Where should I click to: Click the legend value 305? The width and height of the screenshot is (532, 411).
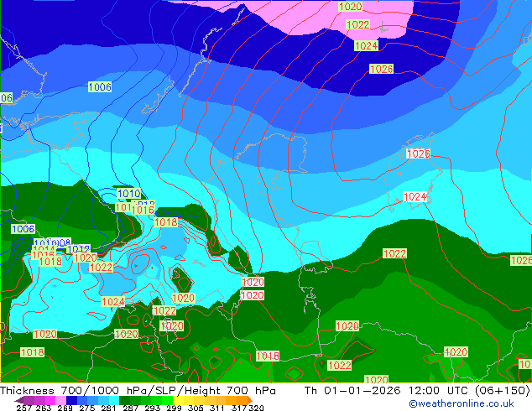[196, 408]
